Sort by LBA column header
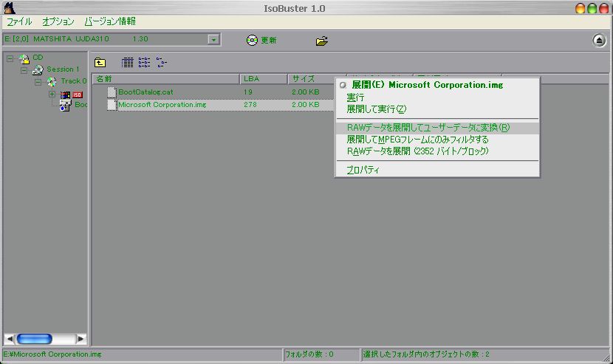Viewport: 613px width, 364px height. point(264,79)
